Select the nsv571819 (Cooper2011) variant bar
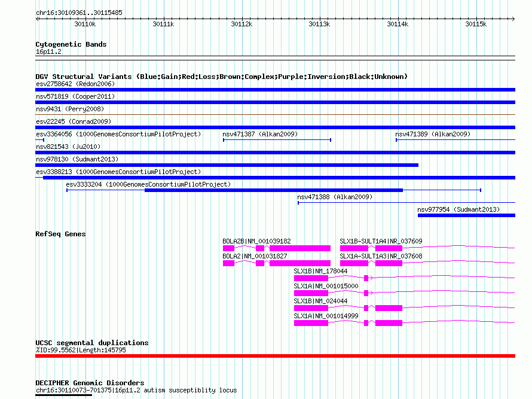This screenshot has width=532, height=399. (x=275, y=102)
